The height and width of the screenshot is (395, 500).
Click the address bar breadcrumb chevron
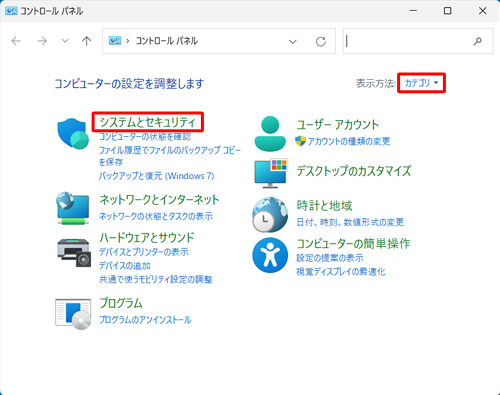128,41
